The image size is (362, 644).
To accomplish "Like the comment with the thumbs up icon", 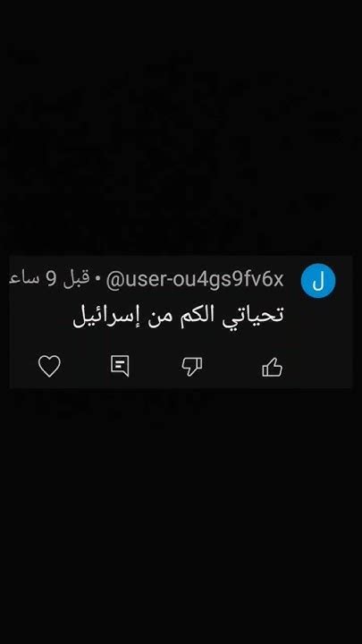I will 272,367.
